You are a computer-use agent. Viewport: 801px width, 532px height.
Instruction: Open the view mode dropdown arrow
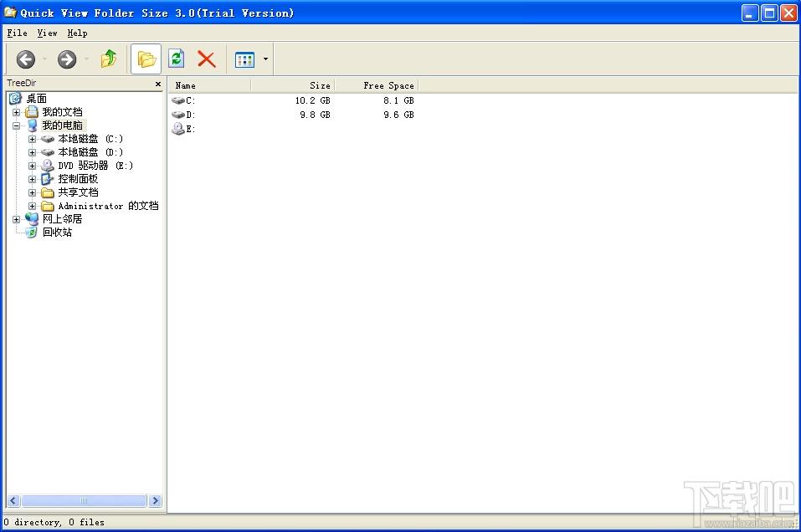[x=265, y=59]
